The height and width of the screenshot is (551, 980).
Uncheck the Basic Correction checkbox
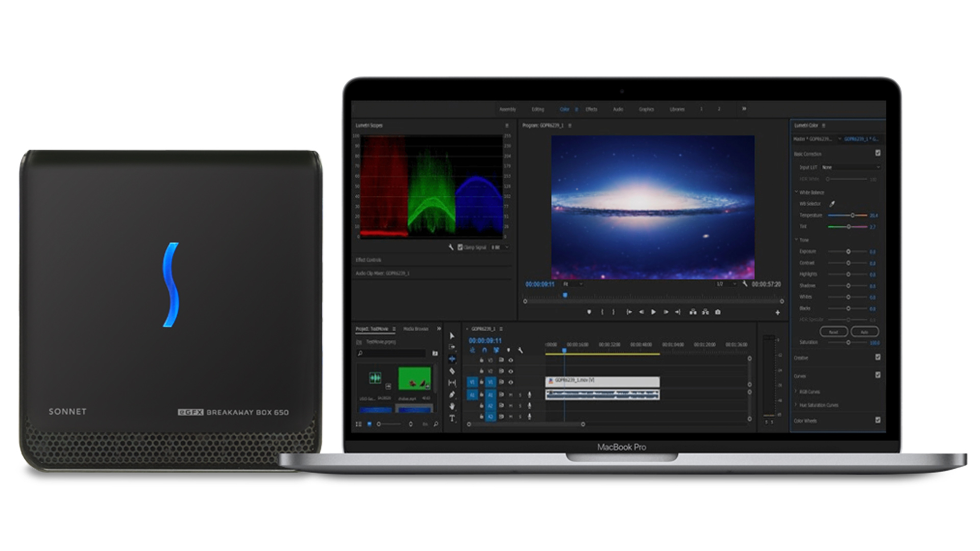click(878, 153)
